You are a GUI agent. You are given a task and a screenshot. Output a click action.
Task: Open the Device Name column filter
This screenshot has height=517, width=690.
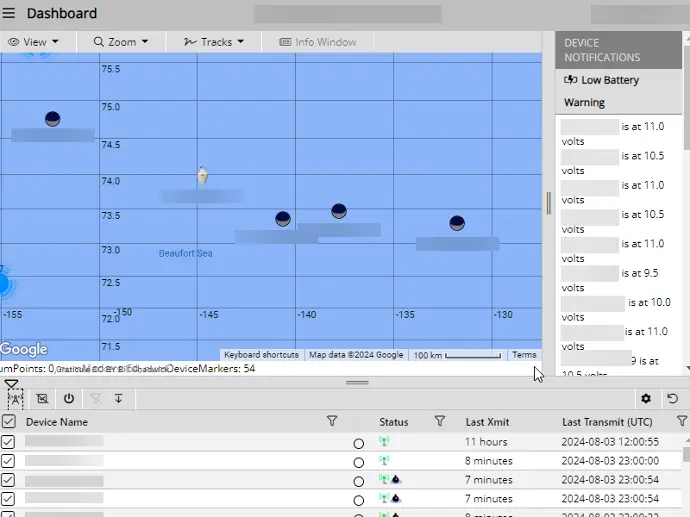332,421
